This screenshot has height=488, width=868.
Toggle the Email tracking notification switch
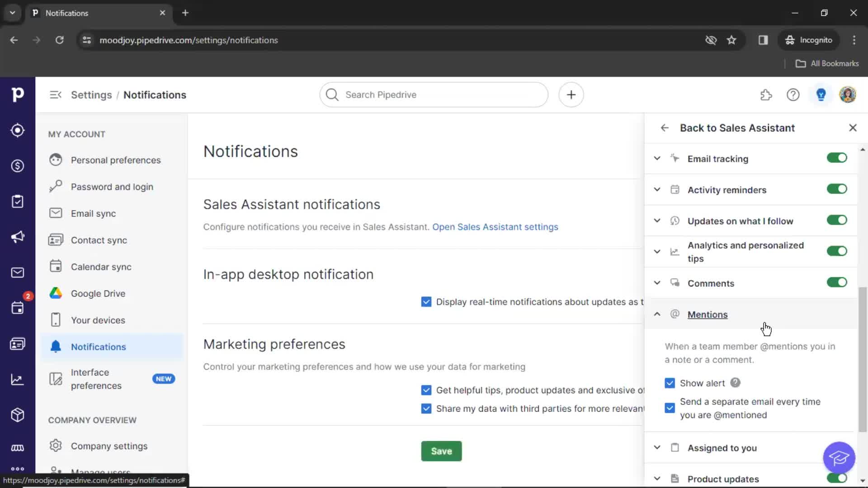click(836, 157)
